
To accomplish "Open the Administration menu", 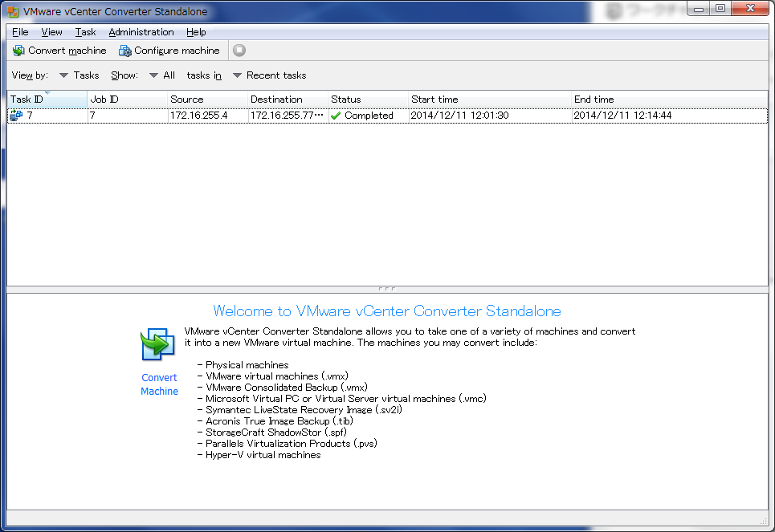I will (x=141, y=32).
